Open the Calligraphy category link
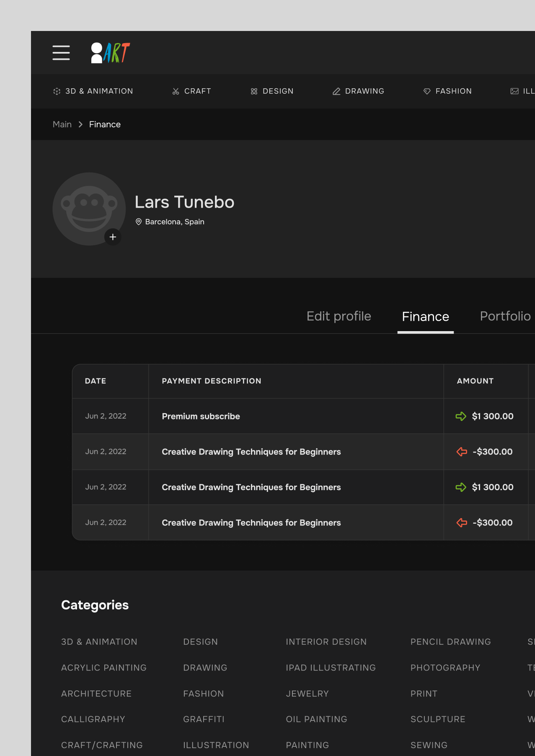This screenshot has width=535, height=756. pos(93,719)
